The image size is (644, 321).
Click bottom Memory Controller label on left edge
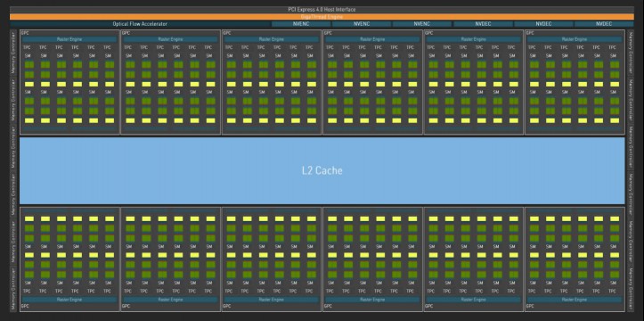click(13, 290)
